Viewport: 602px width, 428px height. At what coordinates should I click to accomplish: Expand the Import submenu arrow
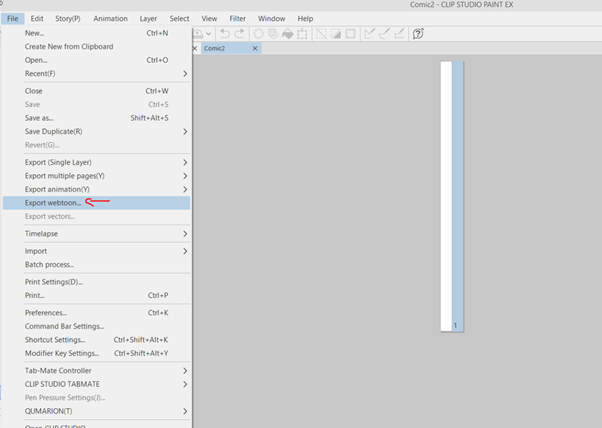(185, 251)
